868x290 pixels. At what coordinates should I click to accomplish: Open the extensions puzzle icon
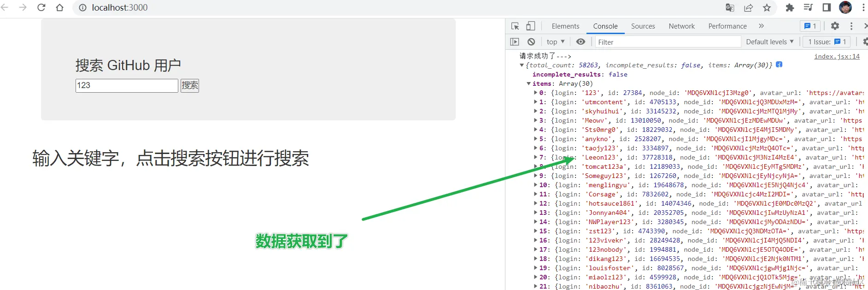click(x=790, y=7)
